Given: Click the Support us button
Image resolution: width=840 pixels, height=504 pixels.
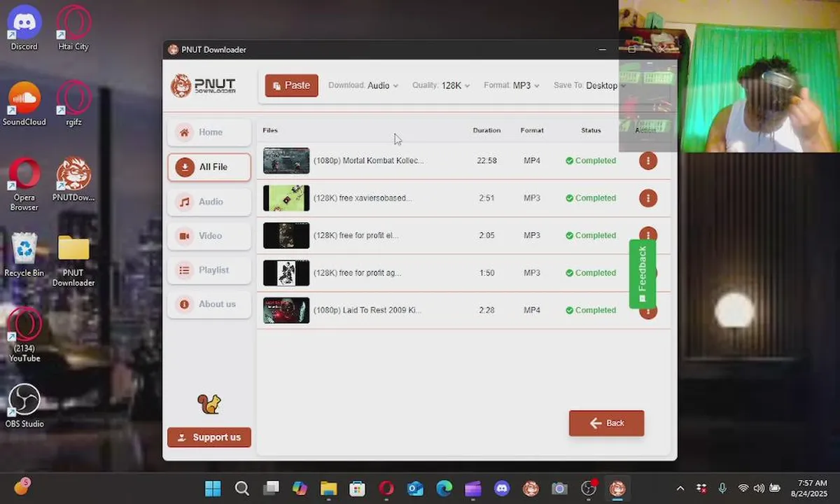Looking at the screenshot, I should [x=209, y=437].
